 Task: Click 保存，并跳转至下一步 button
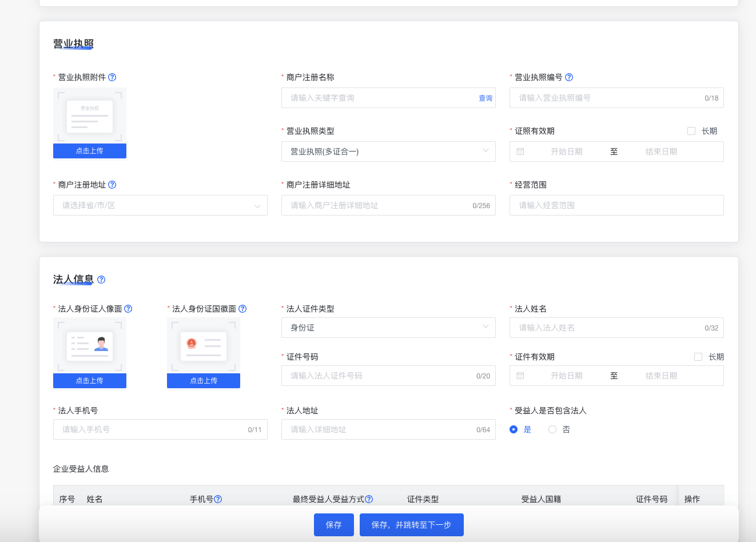pyautogui.click(x=411, y=525)
